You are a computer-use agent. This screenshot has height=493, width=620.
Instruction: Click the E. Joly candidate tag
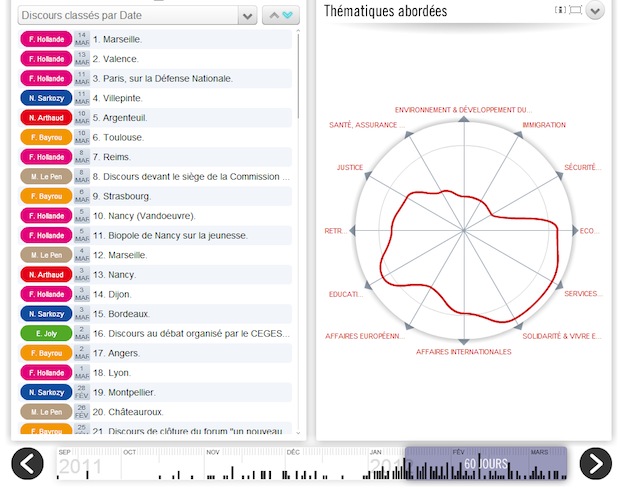click(46, 333)
